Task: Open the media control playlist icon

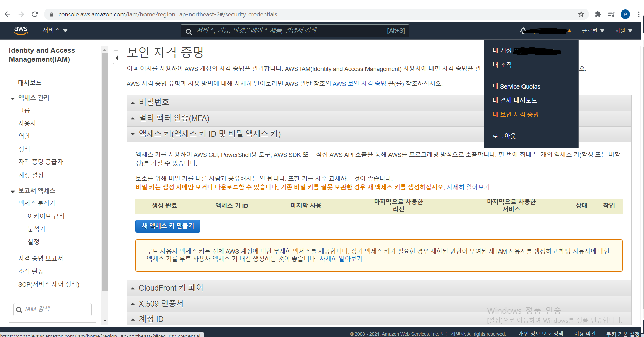Action: 612,14
